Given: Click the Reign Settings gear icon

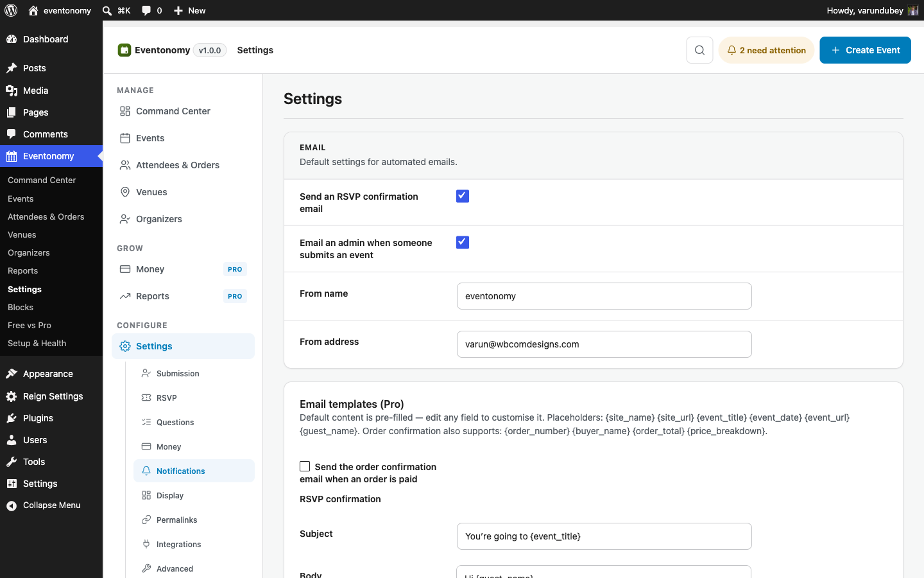Looking at the screenshot, I should click(x=12, y=396).
